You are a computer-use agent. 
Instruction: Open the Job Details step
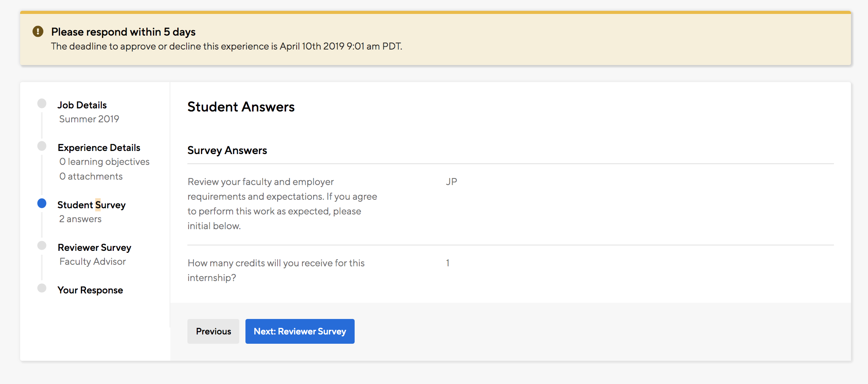tap(82, 105)
